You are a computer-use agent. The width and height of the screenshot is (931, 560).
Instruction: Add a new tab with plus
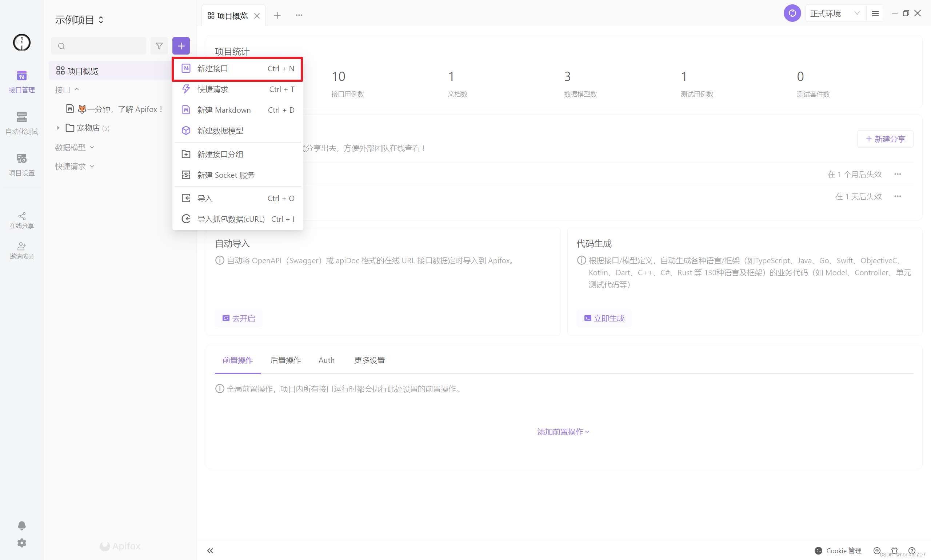point(277,16)
